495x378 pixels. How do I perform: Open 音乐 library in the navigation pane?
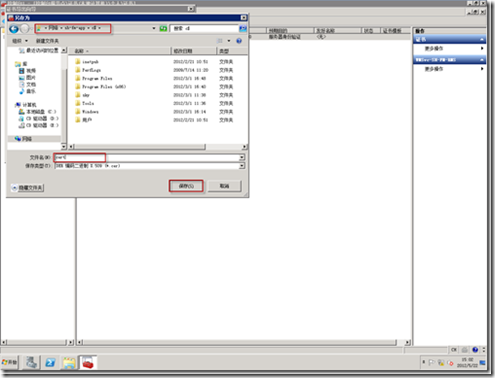[x=27, y=91]
